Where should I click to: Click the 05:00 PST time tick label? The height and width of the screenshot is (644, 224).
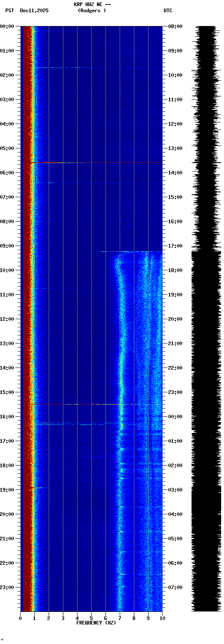pos(7,148)
